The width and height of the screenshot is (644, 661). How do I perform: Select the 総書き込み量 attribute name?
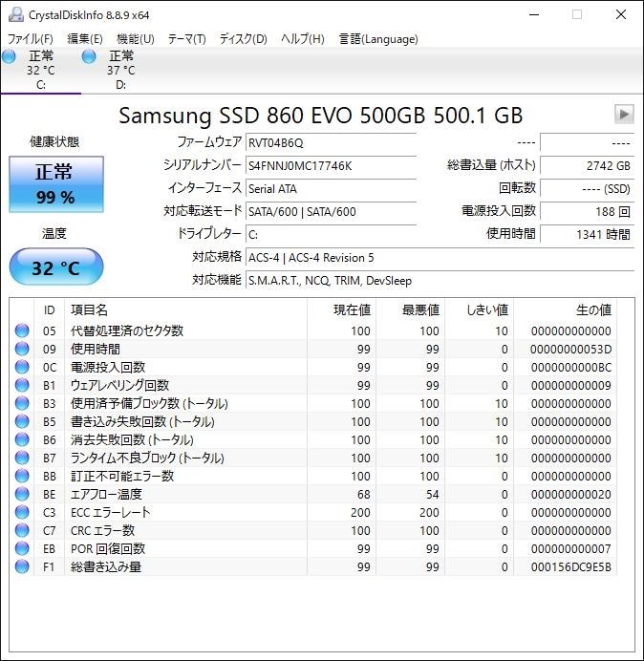[106, 566]
